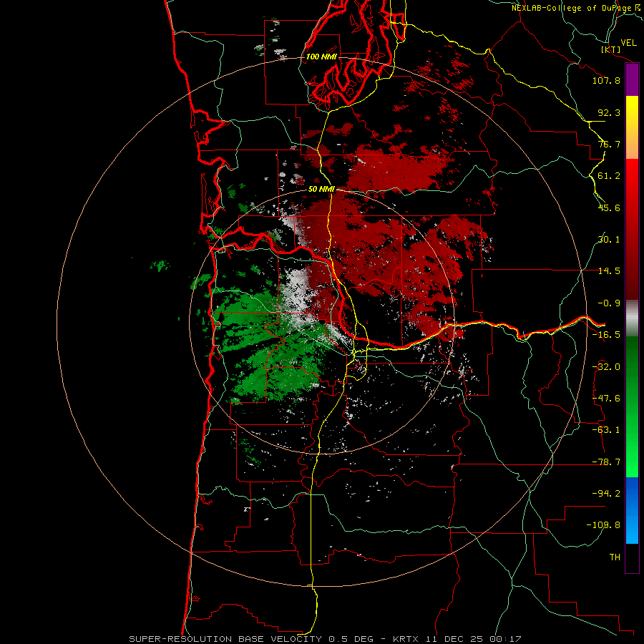Select the 45.6 scale value

click(x=609, y=208)
